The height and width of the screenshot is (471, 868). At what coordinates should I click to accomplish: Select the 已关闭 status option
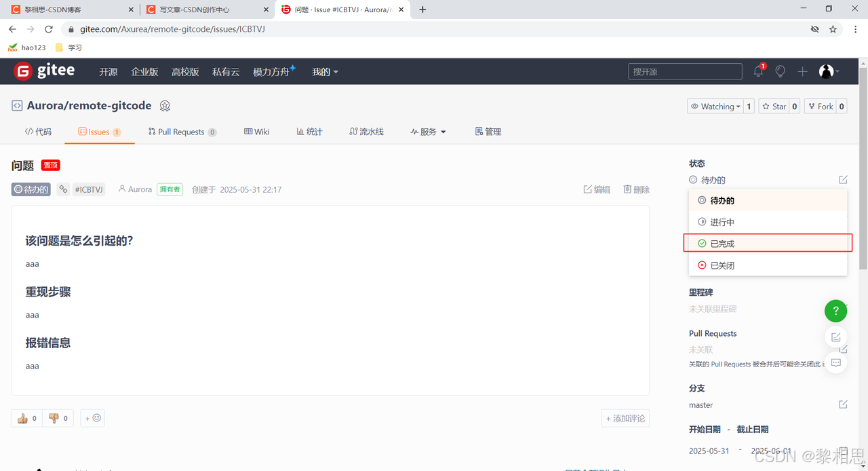tap(722, 265)
